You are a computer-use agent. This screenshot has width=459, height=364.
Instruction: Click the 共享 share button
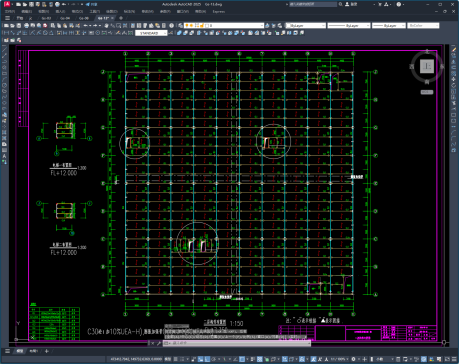point(92,4)
